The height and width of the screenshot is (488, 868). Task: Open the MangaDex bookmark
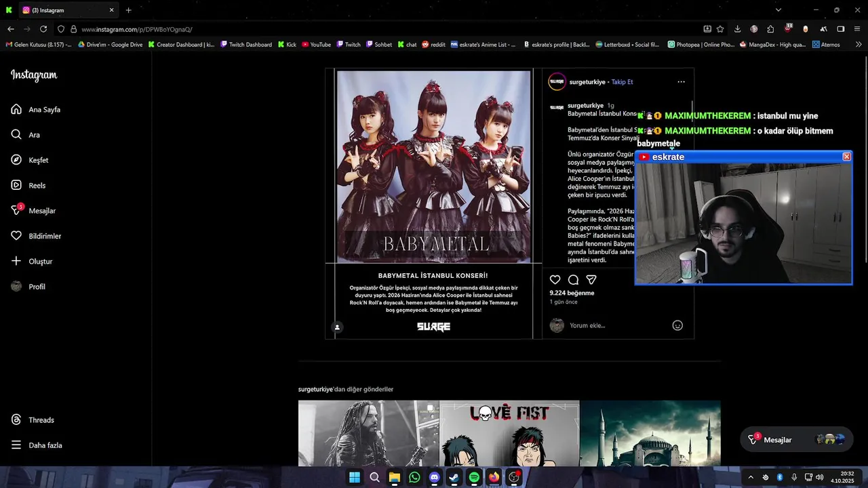(772, 45)
